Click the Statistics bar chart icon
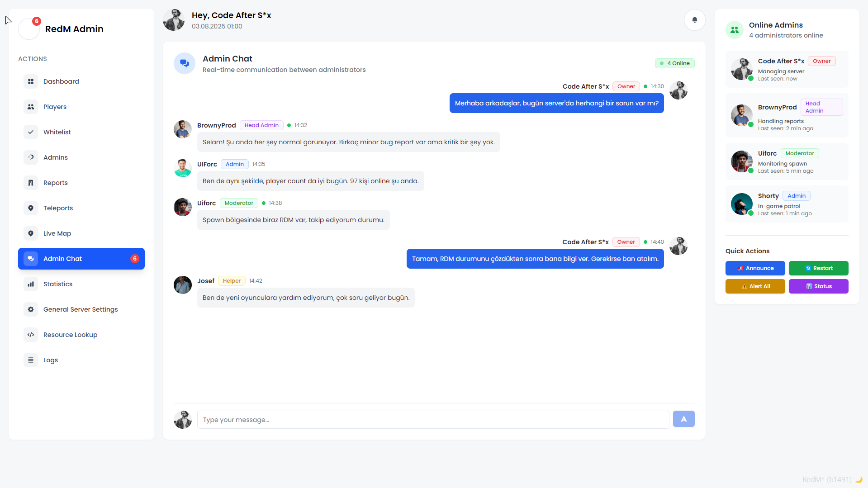Screen dimensions: 868x488 click(31, 284)
